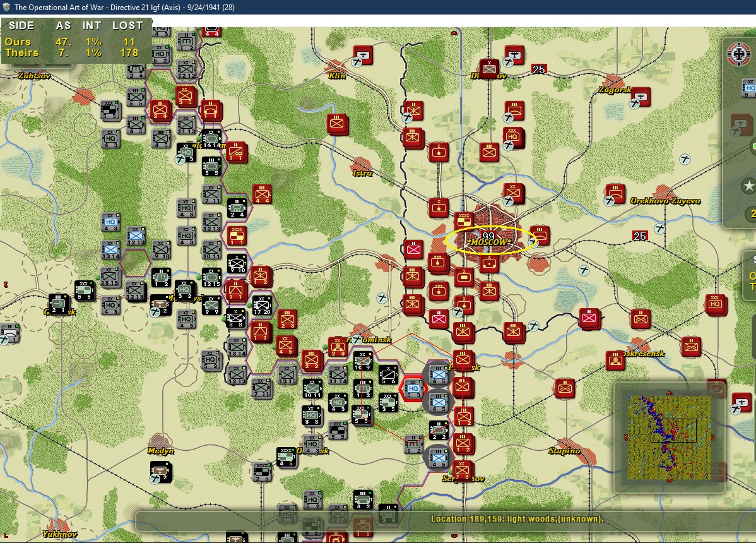The width and height of the screenshot is (756, 543).
Task: Select the Soviet air unit at Zagorsk
Action: 641,97
